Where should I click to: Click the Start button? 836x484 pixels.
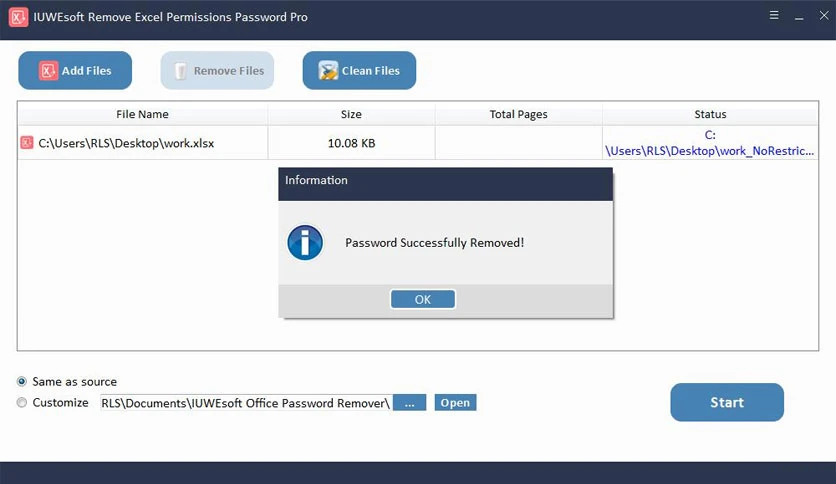(727, 402)
